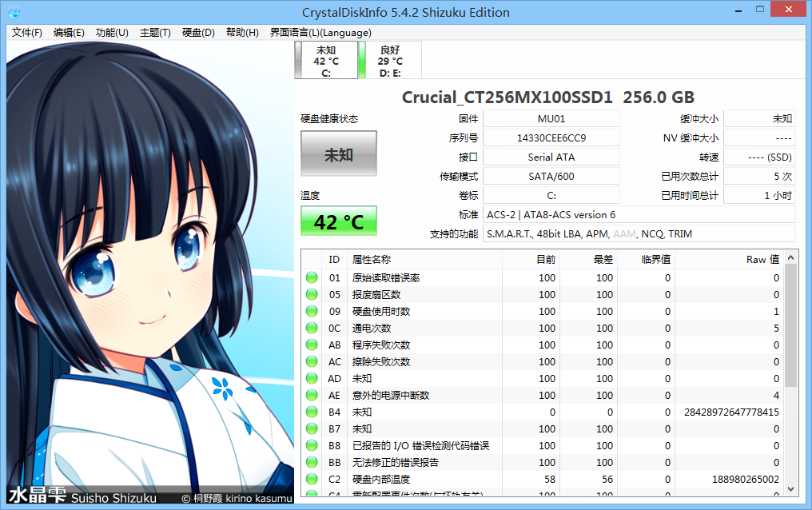Click the attribute list vertical scrollbar thumb
This screenshot has height=510, width=812.
790,325
